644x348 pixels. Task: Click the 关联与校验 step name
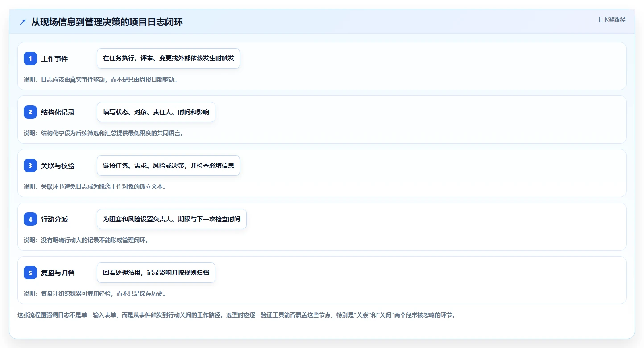58,166
